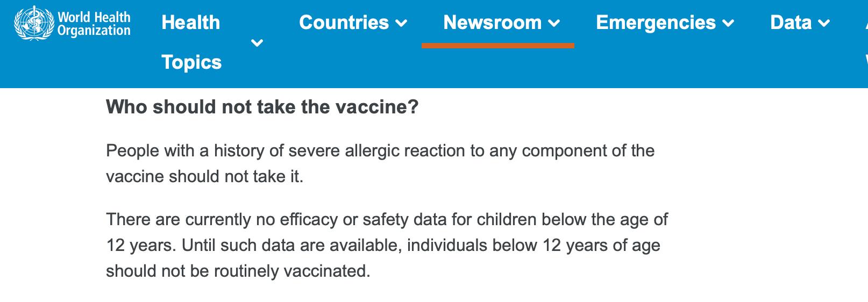Click the WHO emblem logo icon
Screen dimensions: 868x302
[x=34, y=24]
